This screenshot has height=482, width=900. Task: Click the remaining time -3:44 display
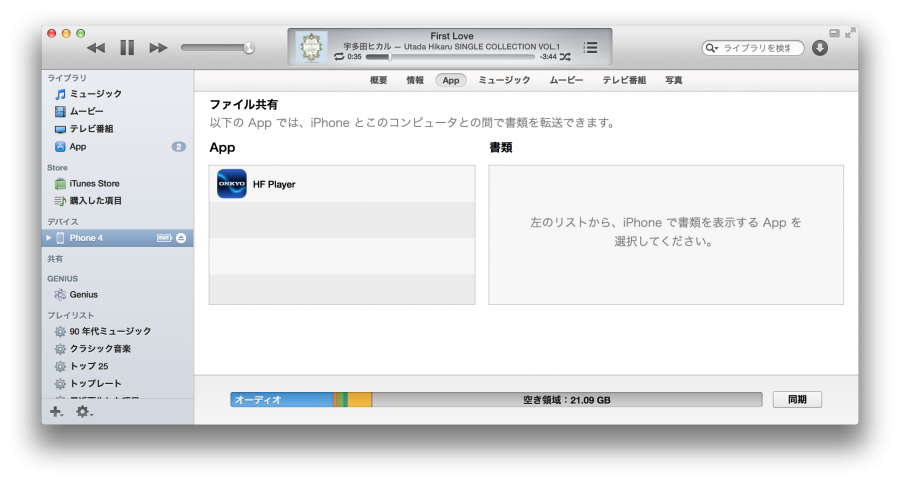click(548, 57)
